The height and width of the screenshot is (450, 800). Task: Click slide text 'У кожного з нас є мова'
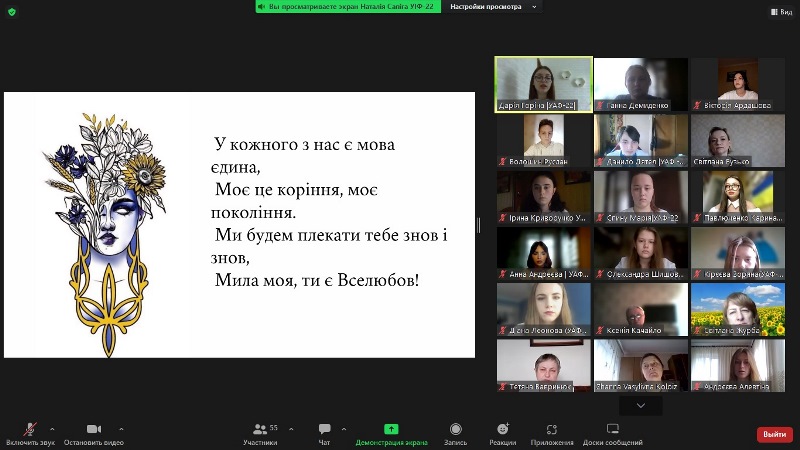tap(305, 144)
